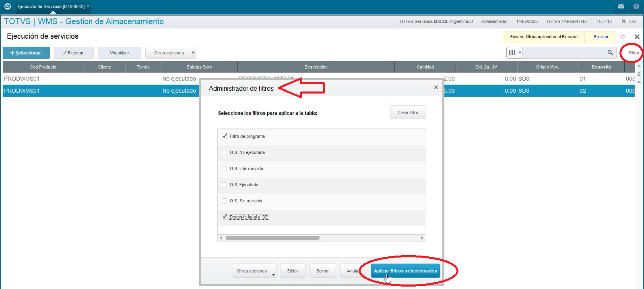The width and height of the screenshot is (644, 289).
Task: Click filter list scroll right arrow
Action: (422, 238)
